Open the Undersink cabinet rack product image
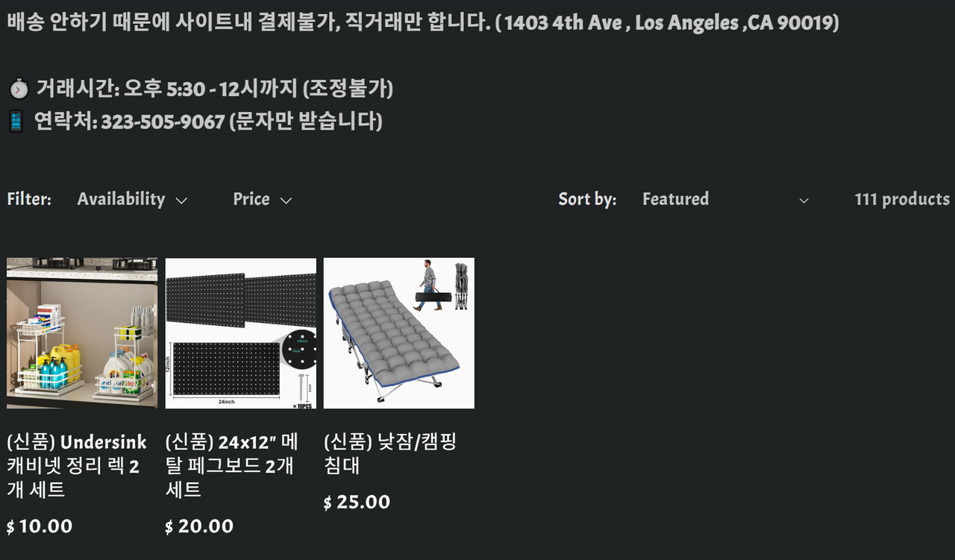Image resolution: width=955 pixels, height=560 pixels. click(x=82, y=333)
